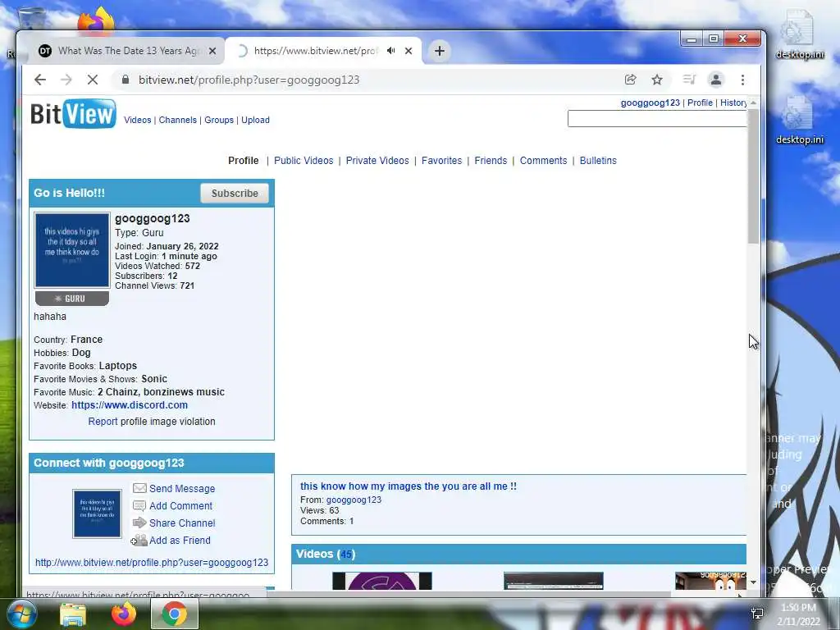
Task: Open the Bulletins profile tab
Action: tap(598, 161)
